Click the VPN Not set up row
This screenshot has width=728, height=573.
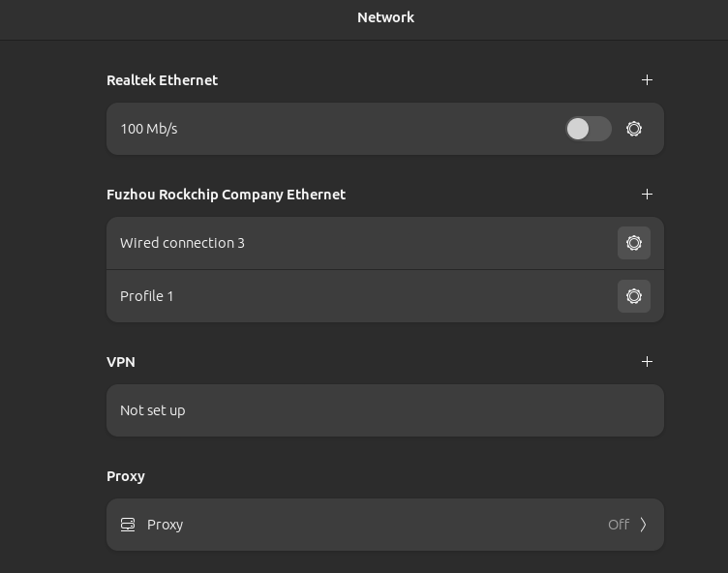[x=385, y=410]
